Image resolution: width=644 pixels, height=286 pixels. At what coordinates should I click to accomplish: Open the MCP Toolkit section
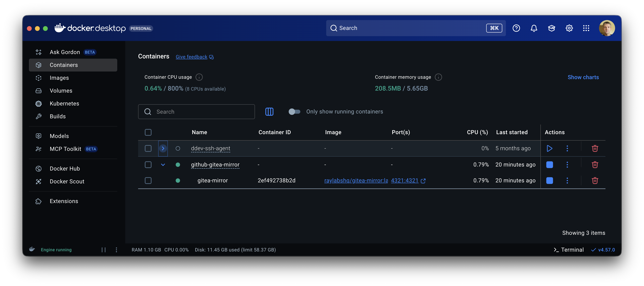point(65,149)
